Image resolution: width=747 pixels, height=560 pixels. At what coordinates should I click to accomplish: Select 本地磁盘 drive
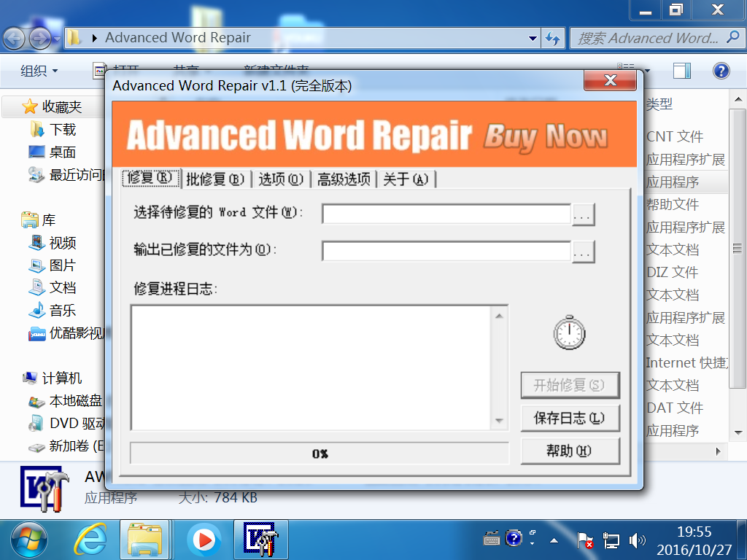click(x=66, y=401)
